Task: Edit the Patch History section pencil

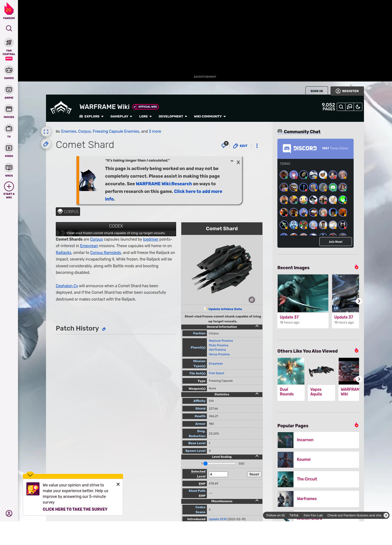Action: [104, 329]
